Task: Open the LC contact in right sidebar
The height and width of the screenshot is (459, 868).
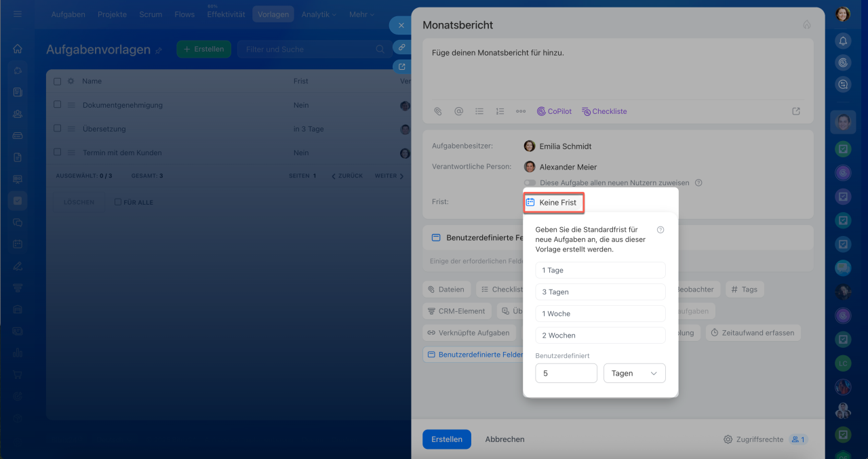Action: pos(843,363)
